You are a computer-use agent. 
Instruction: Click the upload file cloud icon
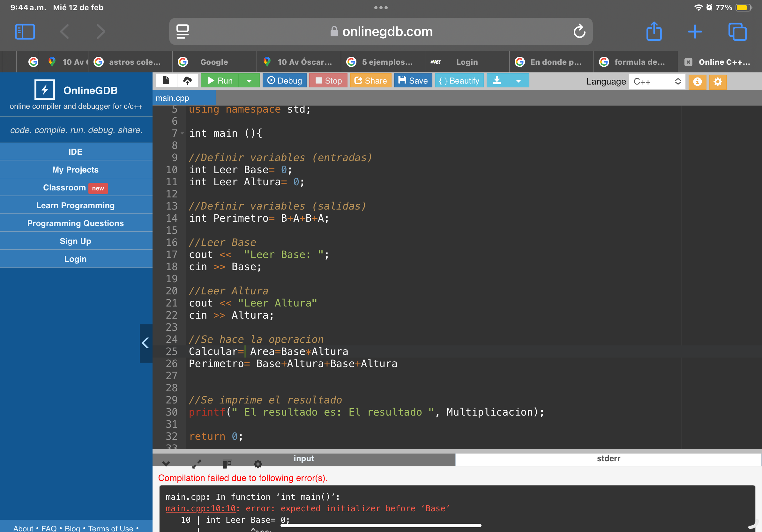pos(188,81)
